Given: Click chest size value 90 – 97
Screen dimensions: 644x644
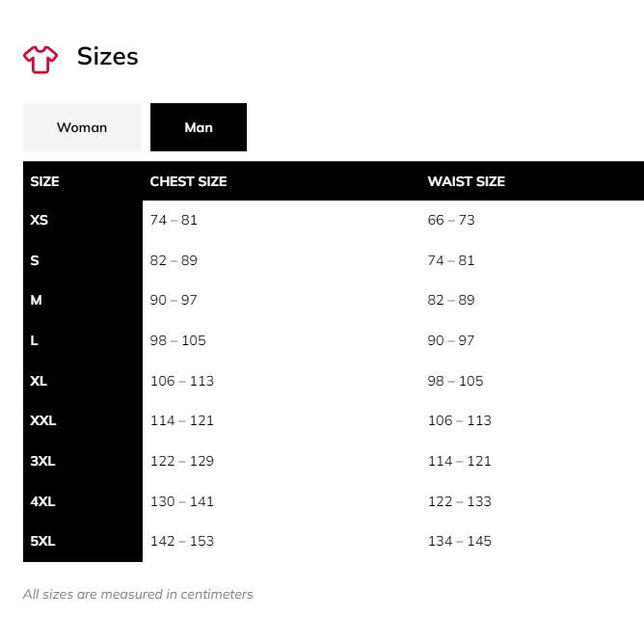Looking at the screenshot, I should tap(174, 300).
